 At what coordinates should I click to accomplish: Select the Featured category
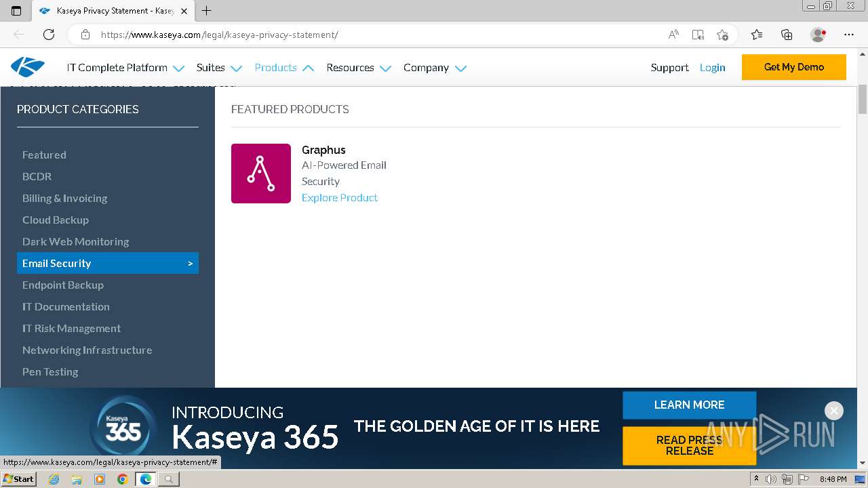point(107,155)
